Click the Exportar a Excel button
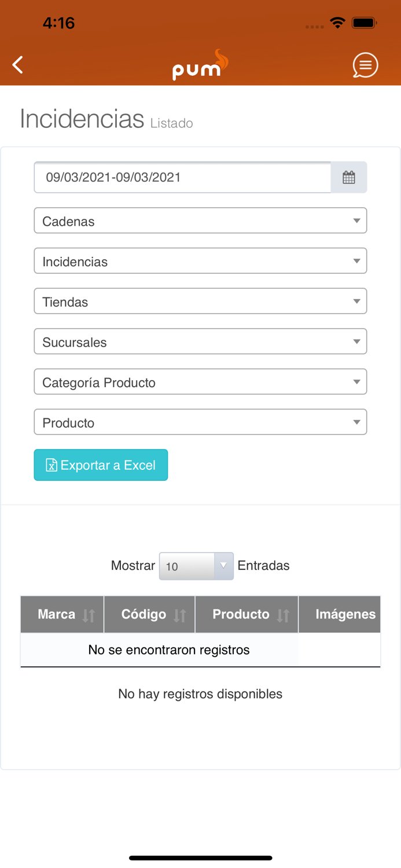 click(101, 465)
